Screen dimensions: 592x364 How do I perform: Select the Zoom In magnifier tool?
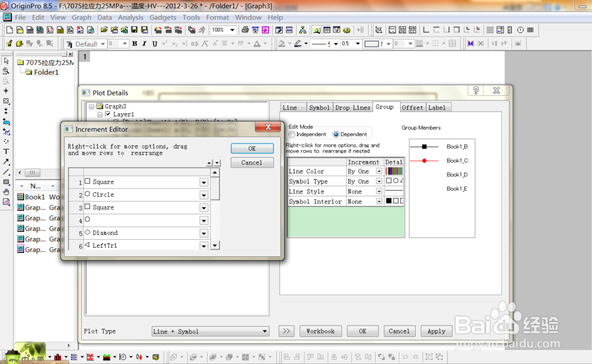[6, 71]
